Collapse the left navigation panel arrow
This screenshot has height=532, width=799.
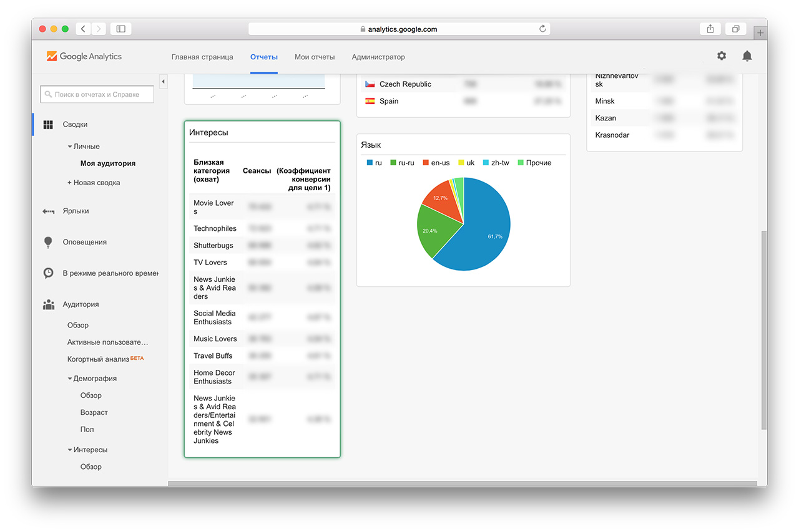[163, 82]
